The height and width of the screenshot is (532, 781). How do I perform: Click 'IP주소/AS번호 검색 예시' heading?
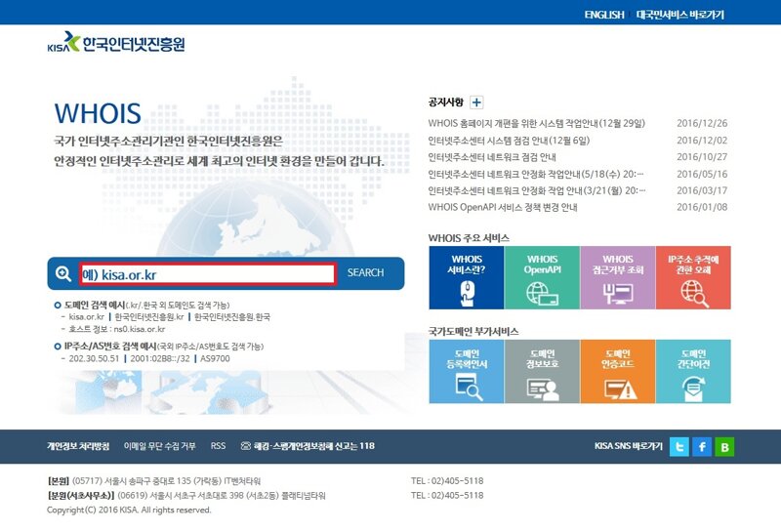110,346
